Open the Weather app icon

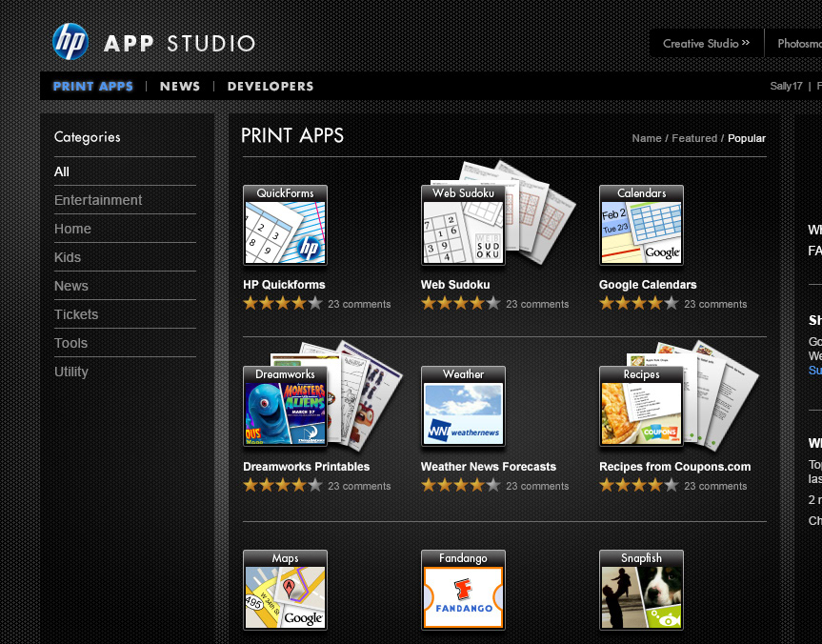pyautogui.click(x=464, y=407)
